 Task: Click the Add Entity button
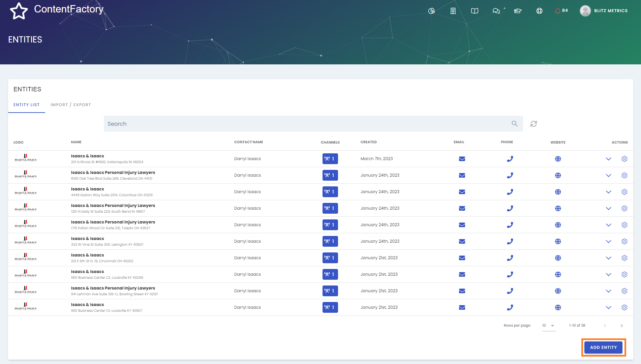(603, 347)
